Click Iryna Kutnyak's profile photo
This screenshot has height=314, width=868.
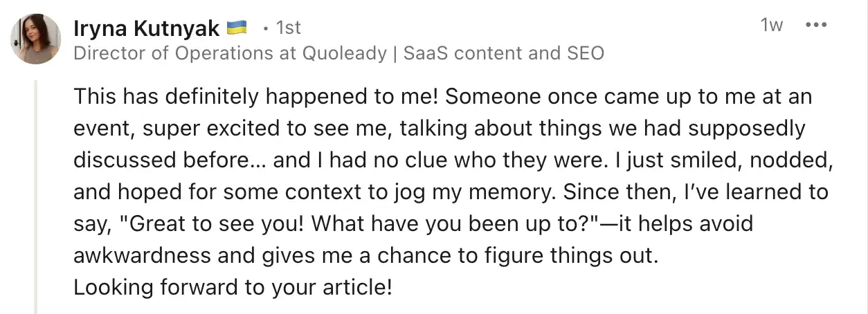(x=36, y=39)
